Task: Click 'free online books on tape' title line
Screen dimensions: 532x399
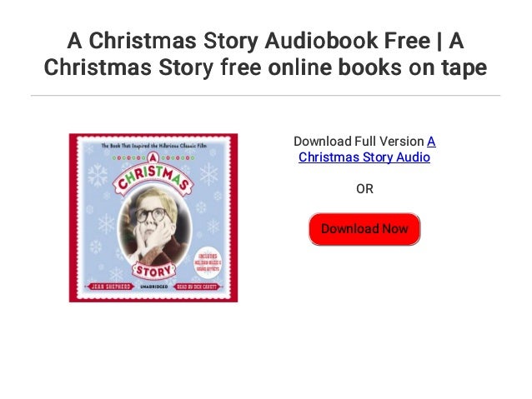Action: click(354, 67)
